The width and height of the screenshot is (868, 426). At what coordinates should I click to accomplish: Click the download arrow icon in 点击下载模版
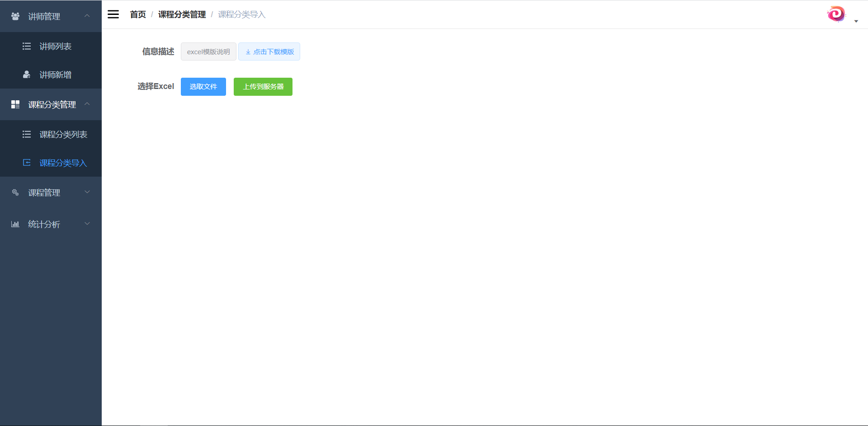[x=248, y=52]
